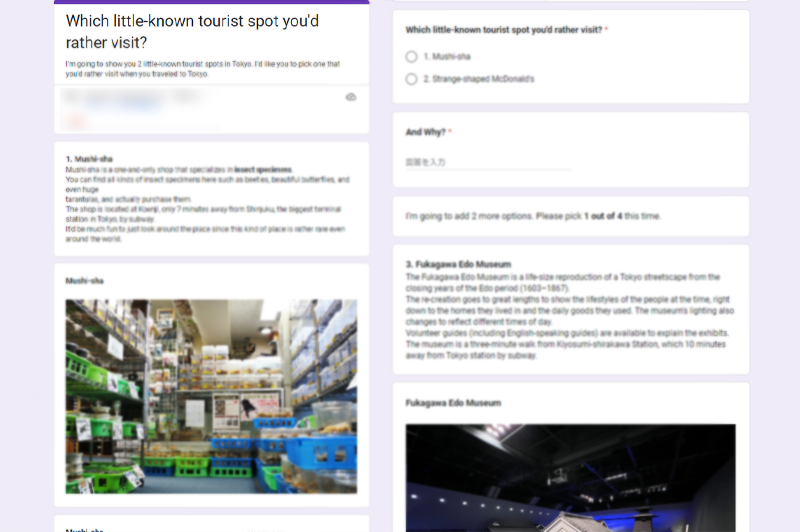Click the form title heading

(192, 31)
